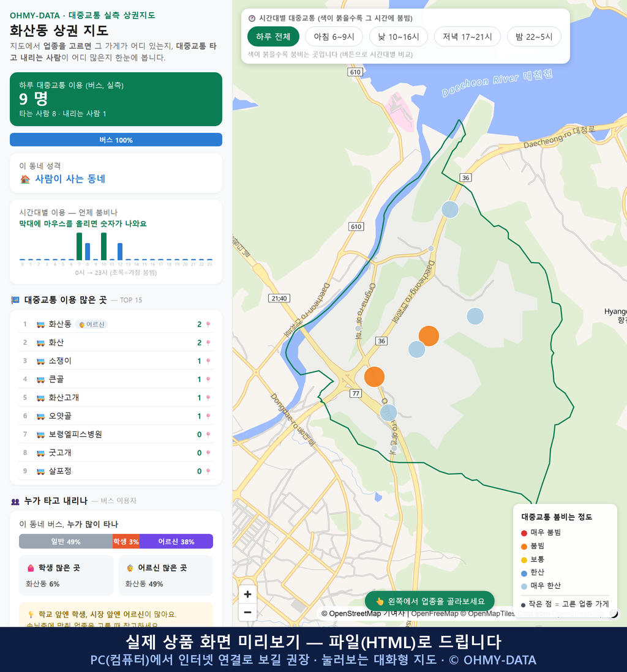This screenshot has width=627, height=672.
Task: Click the bus icon for 오얏골 row
Action: (41, 416)
